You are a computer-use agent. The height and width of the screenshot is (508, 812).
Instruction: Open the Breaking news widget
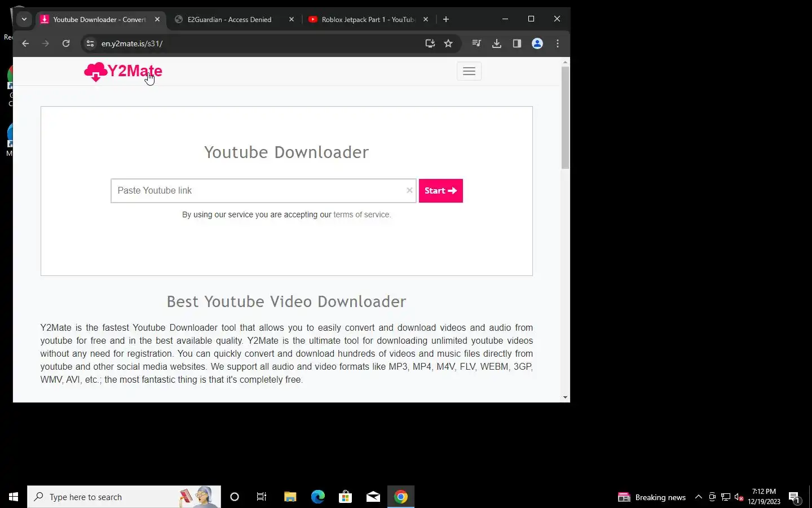(652, 497)
